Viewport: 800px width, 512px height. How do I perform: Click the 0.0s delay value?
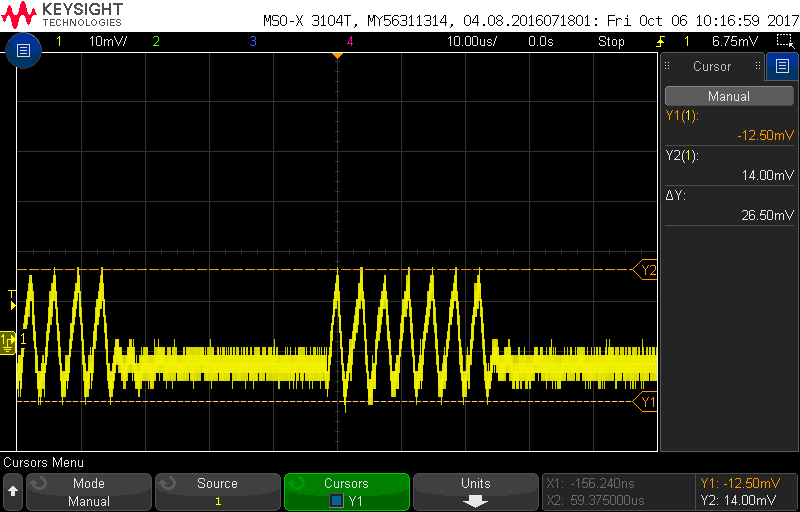pyautogui.click(x=541, y=41)
